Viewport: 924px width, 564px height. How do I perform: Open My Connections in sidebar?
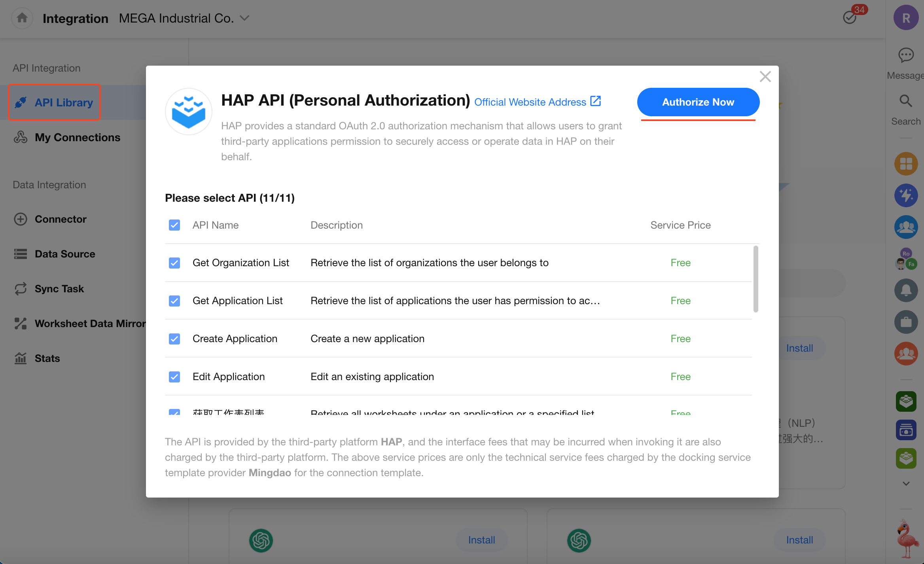point(77,137)
